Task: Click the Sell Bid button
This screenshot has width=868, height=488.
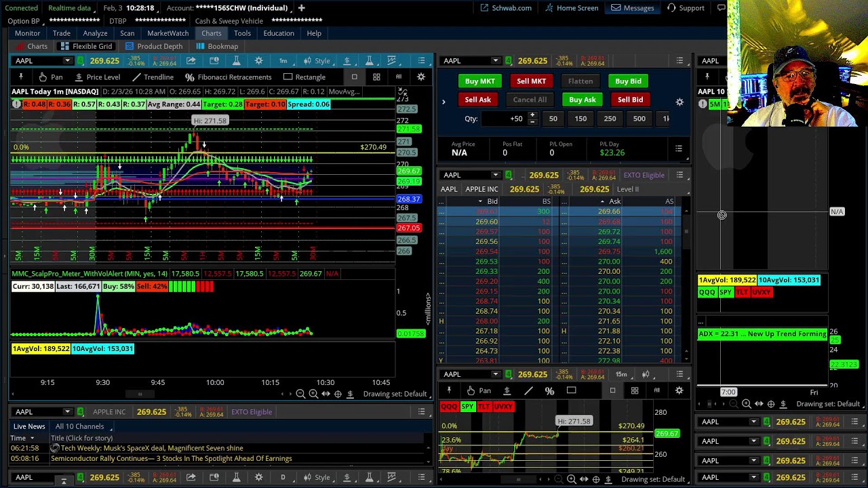Action: click(630, 100)
